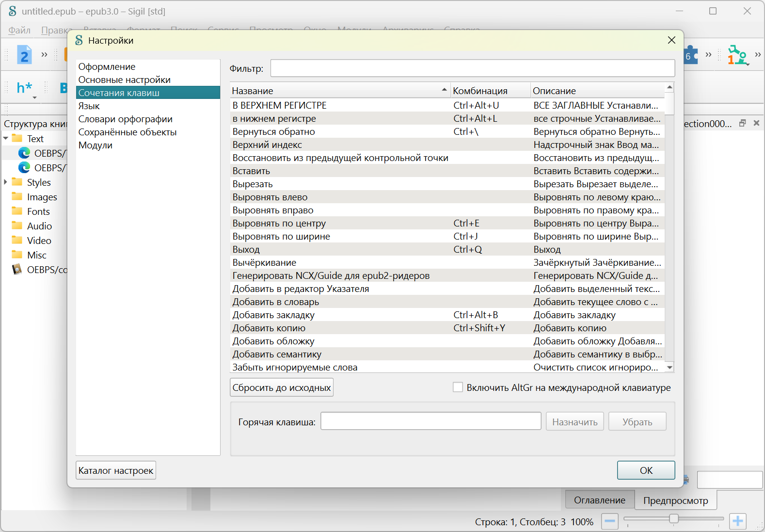The height and width of the screenshot is (532, 765).
Task: Click the zoom out minus button
Action: tap(610, 521)
